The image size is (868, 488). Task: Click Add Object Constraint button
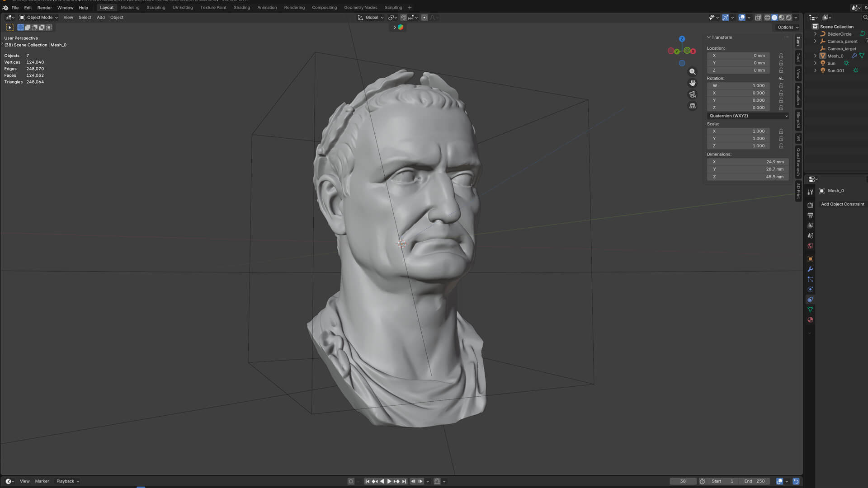coord(843,204)
